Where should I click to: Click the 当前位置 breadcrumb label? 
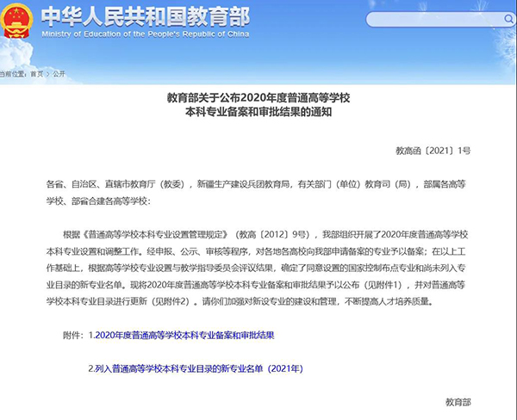coord(12,74)
